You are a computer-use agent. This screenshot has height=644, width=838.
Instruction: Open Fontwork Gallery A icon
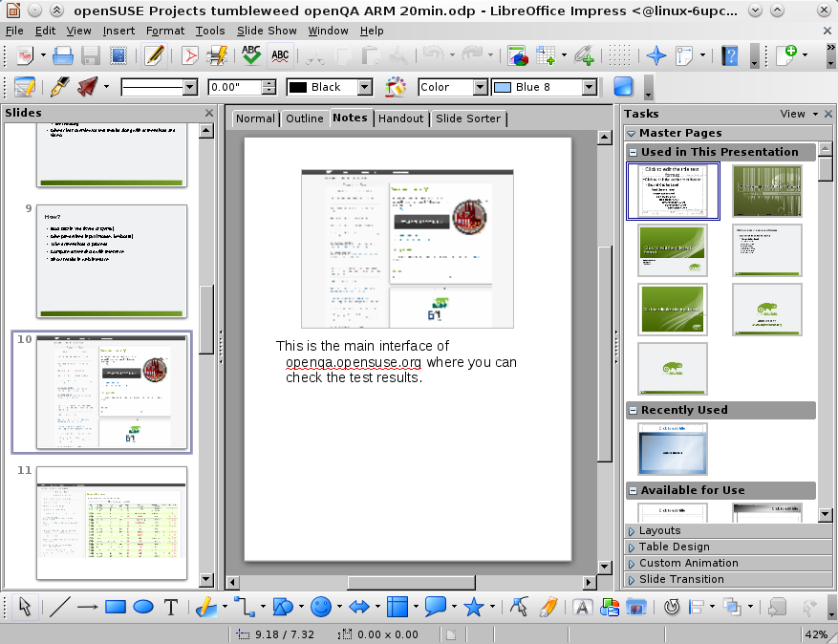583,607
